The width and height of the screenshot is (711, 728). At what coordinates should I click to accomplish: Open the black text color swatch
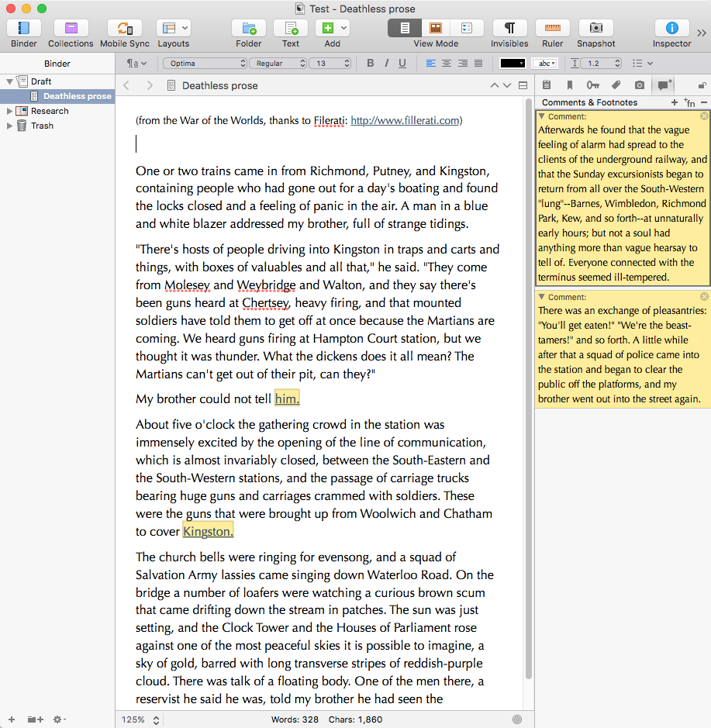(513, 63)
